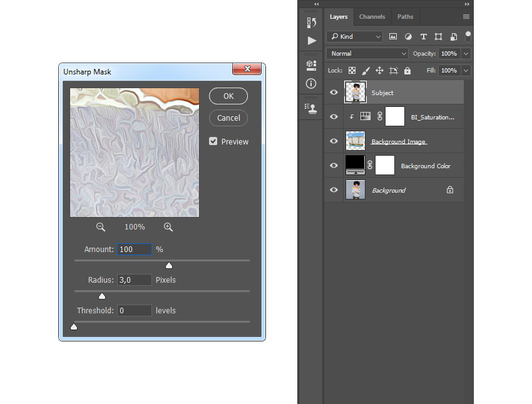Click the lock image pixels brush icon
The width and height of the screenshot is (532, 404).
pyautogui.click(x=366, y=71)
